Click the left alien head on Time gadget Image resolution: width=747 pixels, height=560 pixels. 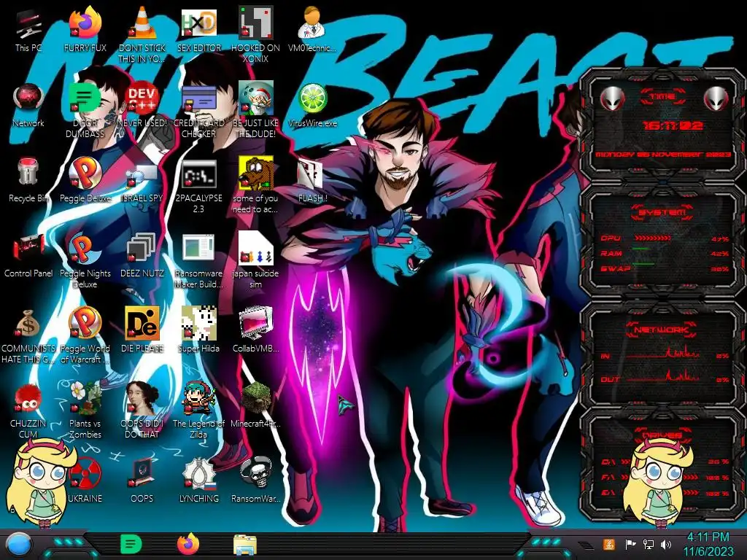(612, 98)
